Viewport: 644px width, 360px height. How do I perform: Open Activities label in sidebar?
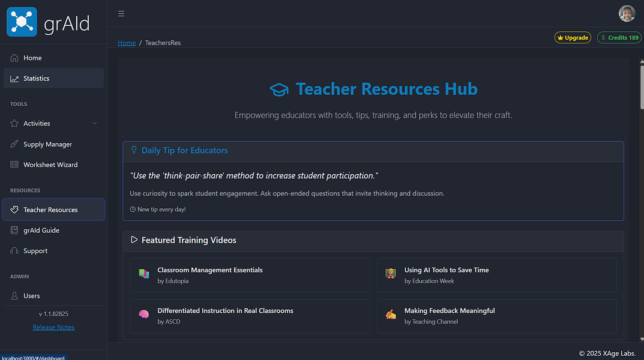pyautogui.click(x=37, y=123)
